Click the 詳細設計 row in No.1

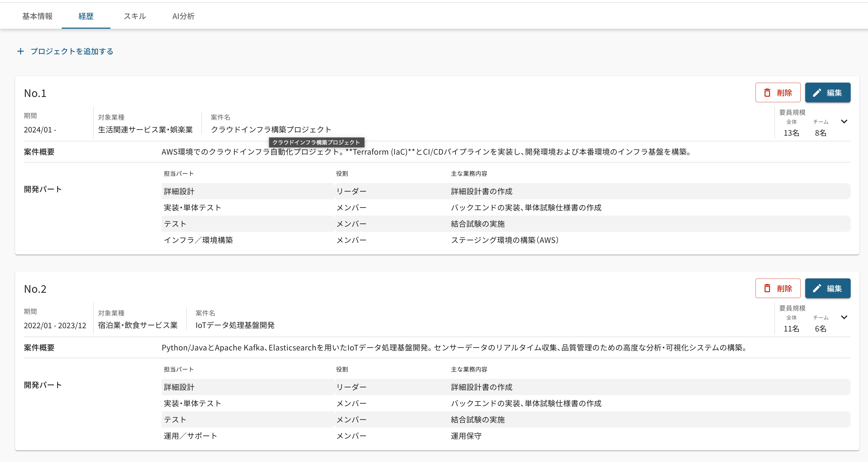point(179,191)
